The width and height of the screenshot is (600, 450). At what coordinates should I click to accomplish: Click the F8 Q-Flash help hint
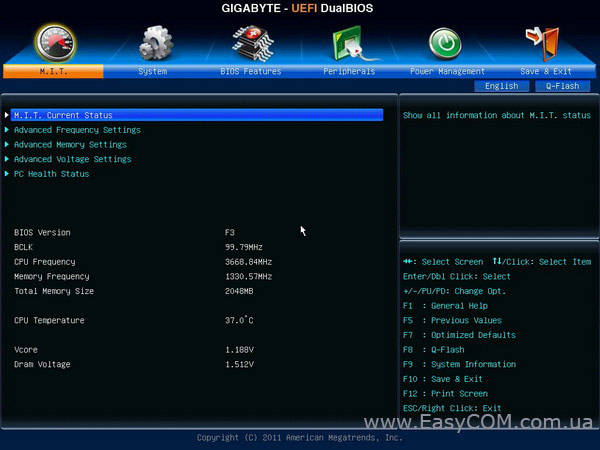click(x=434, y=350)
